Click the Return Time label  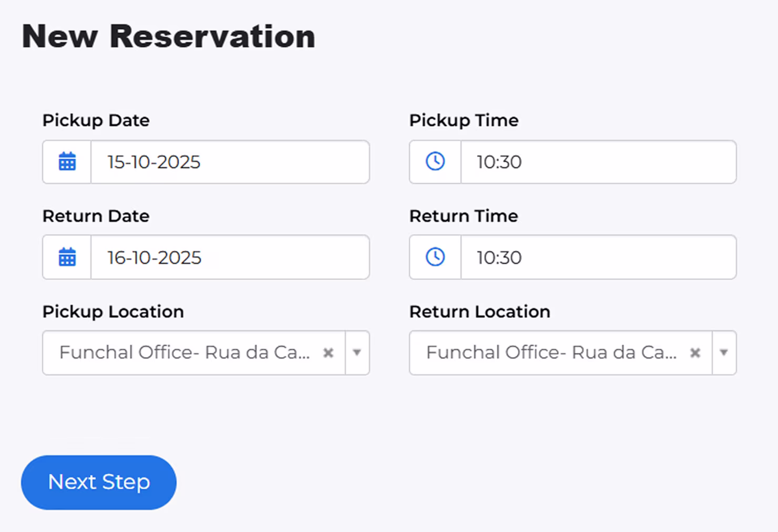[x=464, y=216]
